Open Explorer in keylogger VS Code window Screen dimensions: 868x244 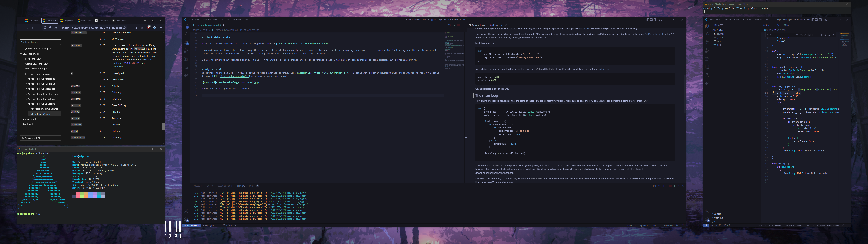[707, 26]
